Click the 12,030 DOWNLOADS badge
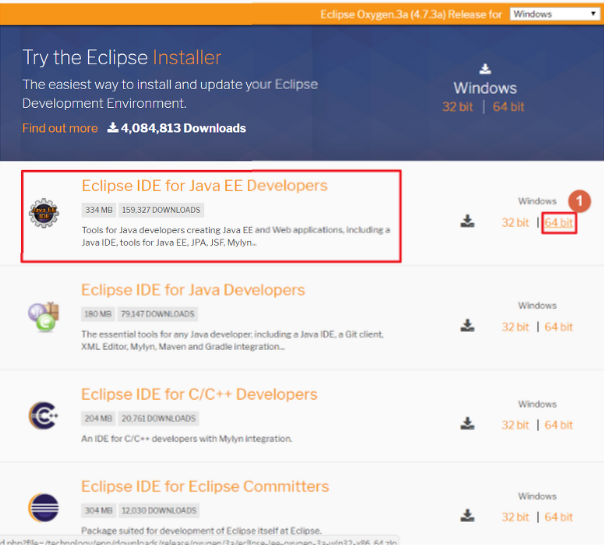 coord(159,510)
